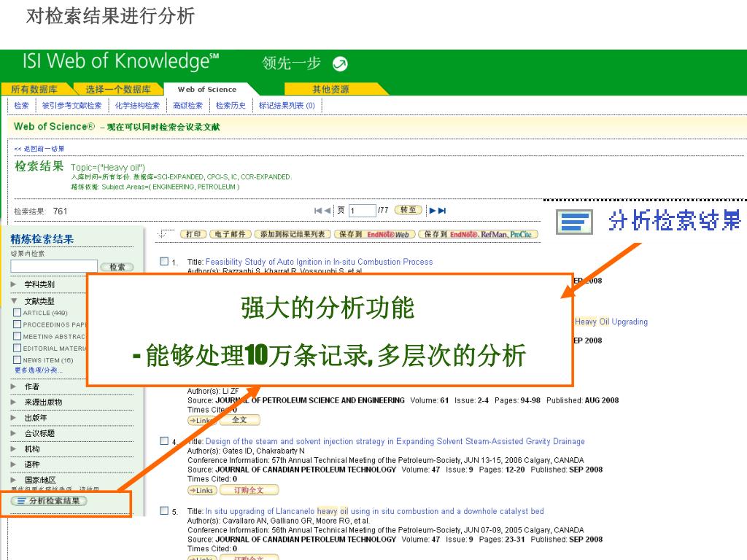Go to next results page arrow

(x=432, y=211)
